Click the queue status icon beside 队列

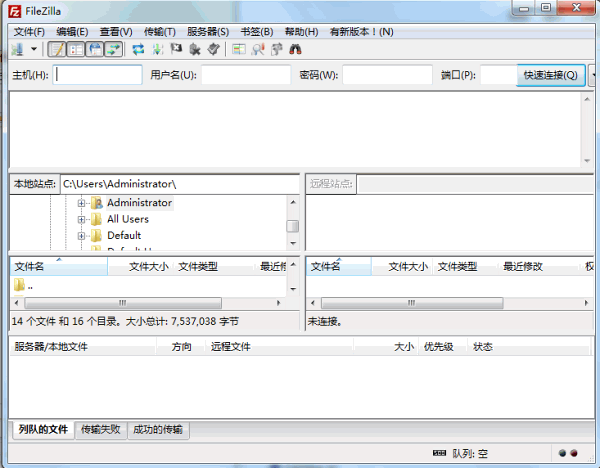[x=439, y=453]
